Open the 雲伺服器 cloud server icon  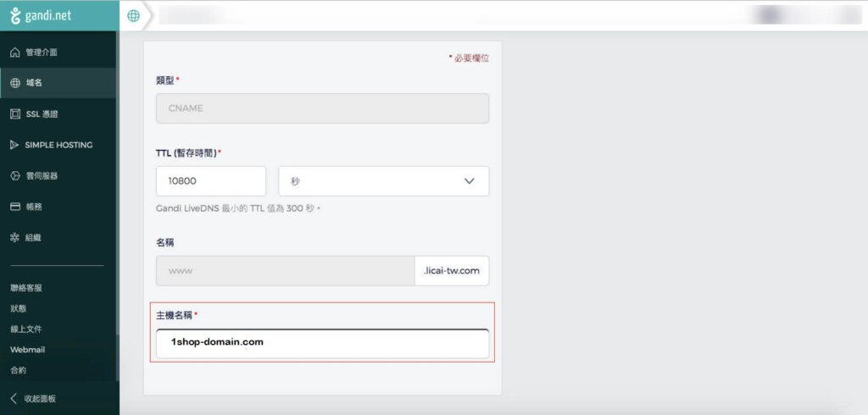tap(15, 176)
